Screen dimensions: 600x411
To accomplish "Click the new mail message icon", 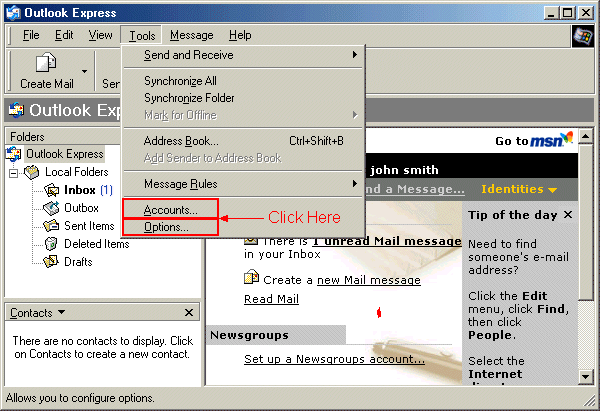I will pyautogui.click(x=251, y=277).
